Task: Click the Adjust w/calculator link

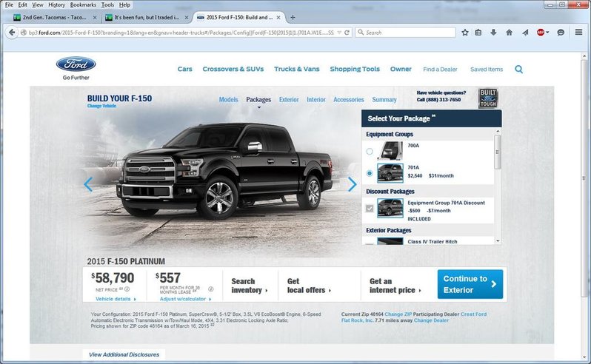Action: [x=185, y=299]
